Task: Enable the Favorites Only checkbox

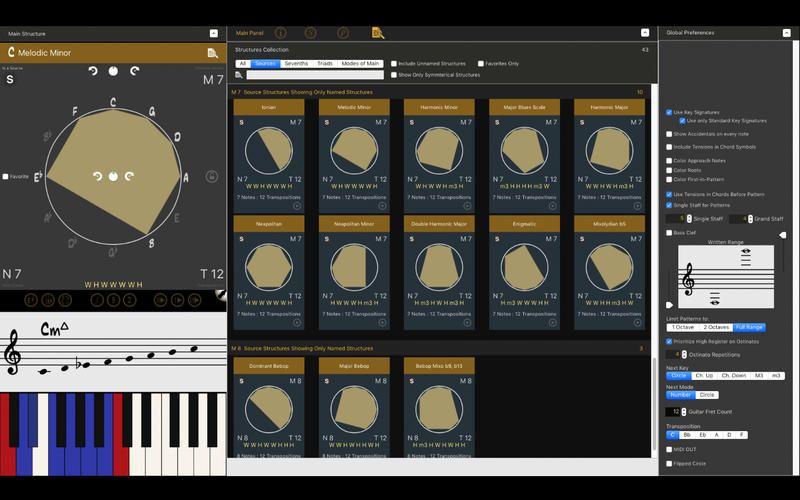Action: (481, 63)
